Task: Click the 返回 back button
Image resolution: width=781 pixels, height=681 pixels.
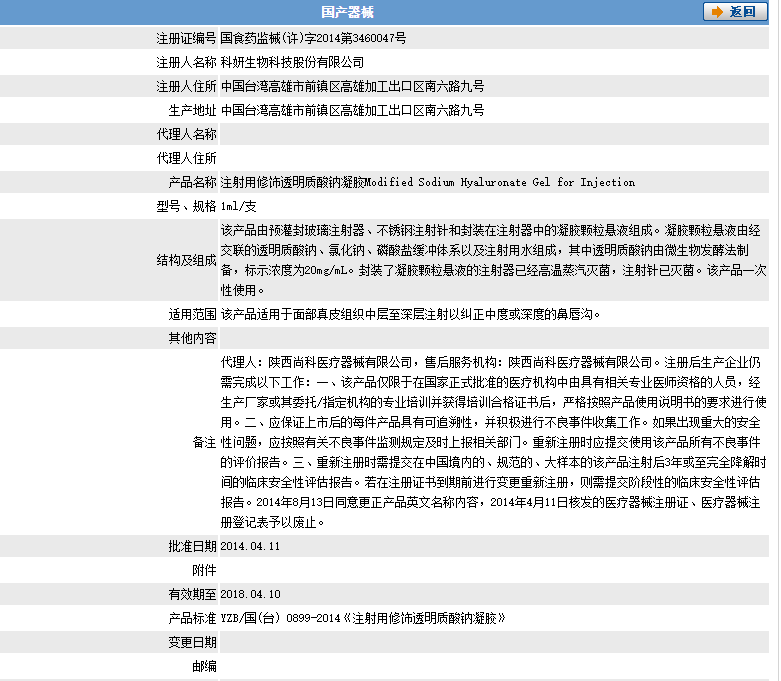Action: point(735,12)
